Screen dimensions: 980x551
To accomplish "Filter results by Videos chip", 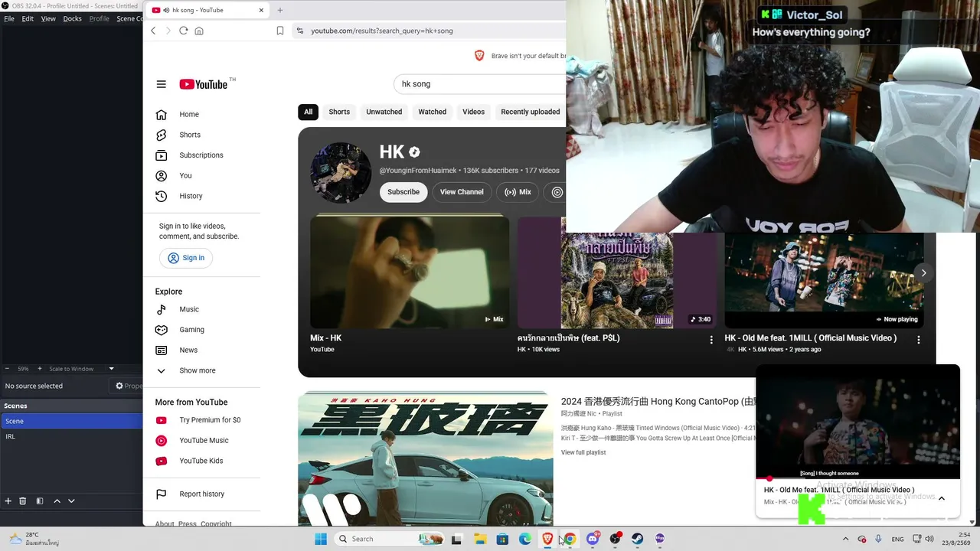I will (x=473, y=112).
